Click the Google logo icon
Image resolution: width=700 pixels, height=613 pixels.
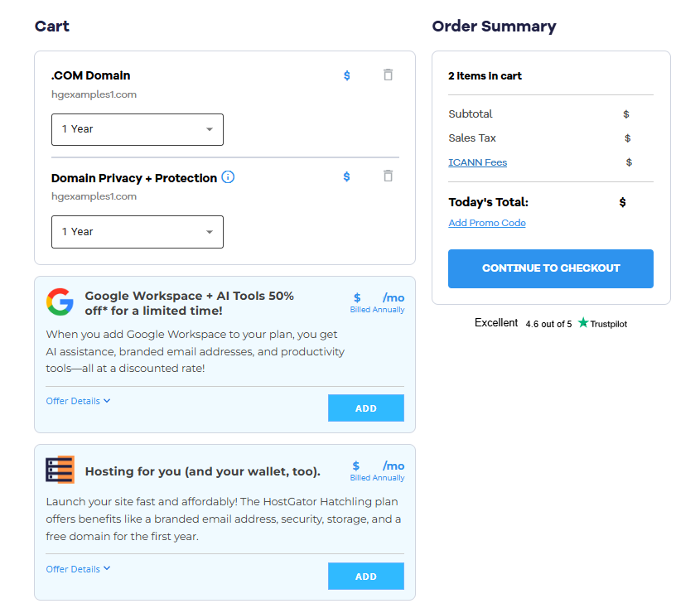click(x=60, y=302)
